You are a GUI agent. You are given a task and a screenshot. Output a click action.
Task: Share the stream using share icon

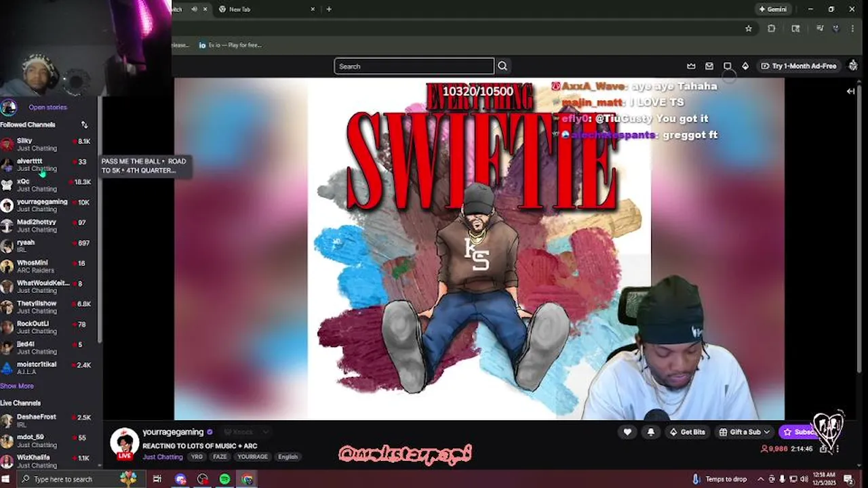click(824, 449)
